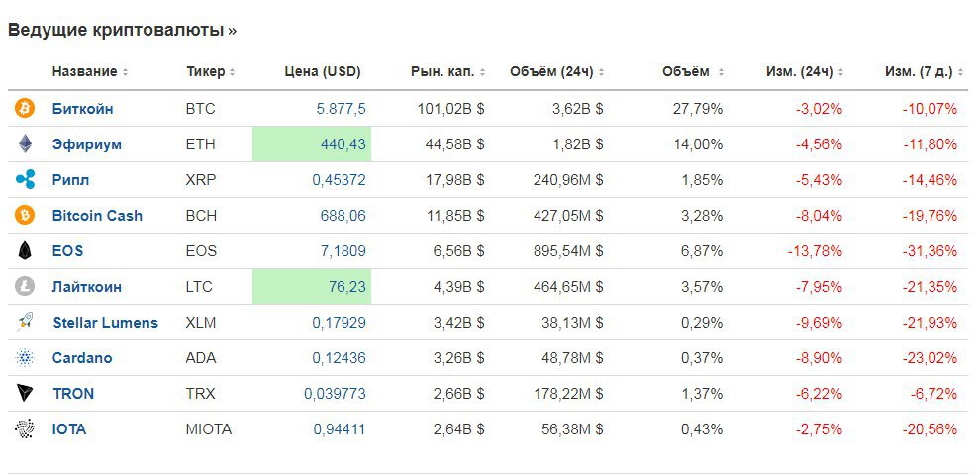
Task: Sort by Рын. кап. column
Action: tap(448, 72)
